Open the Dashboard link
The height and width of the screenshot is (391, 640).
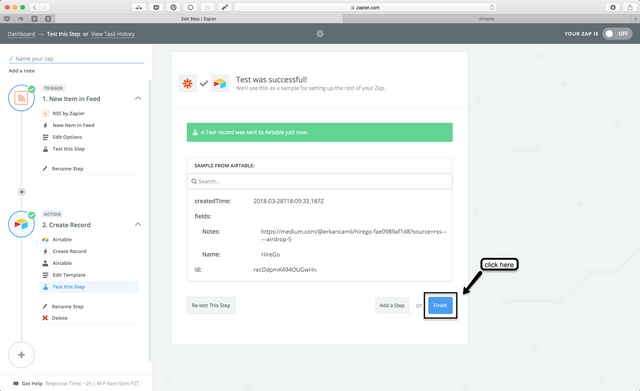[x=21, y=34]
